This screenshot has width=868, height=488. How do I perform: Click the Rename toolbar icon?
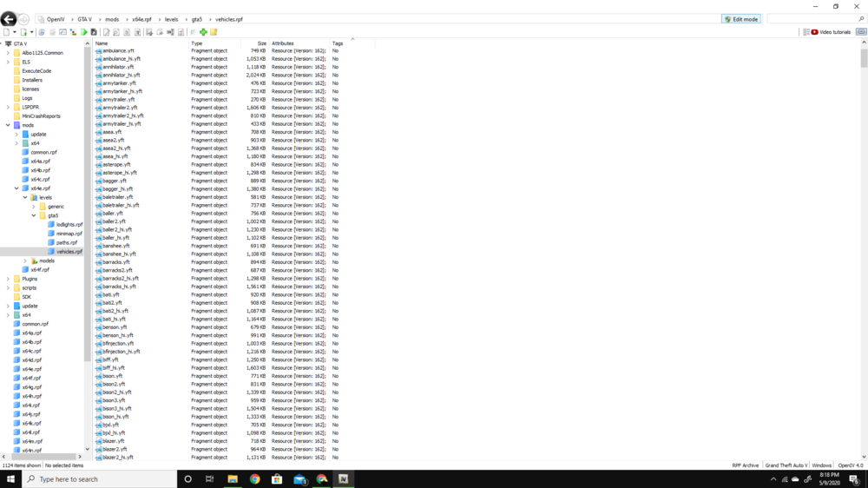pos(170,32)
